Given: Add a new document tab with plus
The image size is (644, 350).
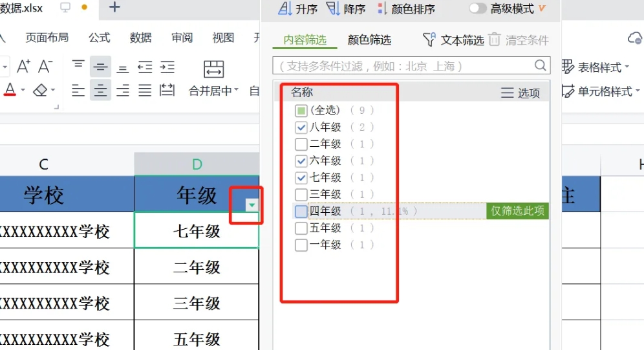Looking at the screenshot, I should pos(114,7).
